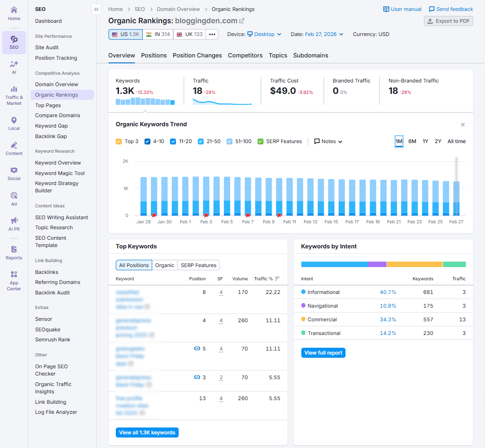Open external link icon next to bloggingden.com
Viewport: 485px width, 448px height.
click(242, 21)
